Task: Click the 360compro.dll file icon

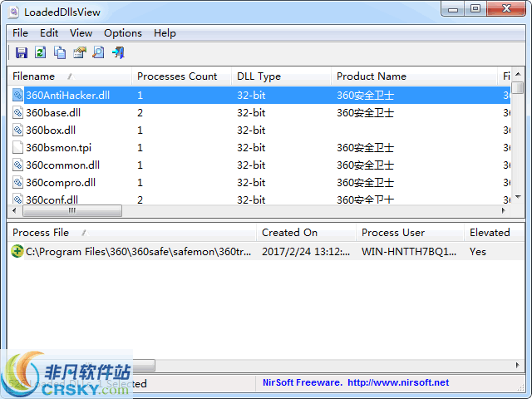Action: pyautogui.click(x=17, y=183)
